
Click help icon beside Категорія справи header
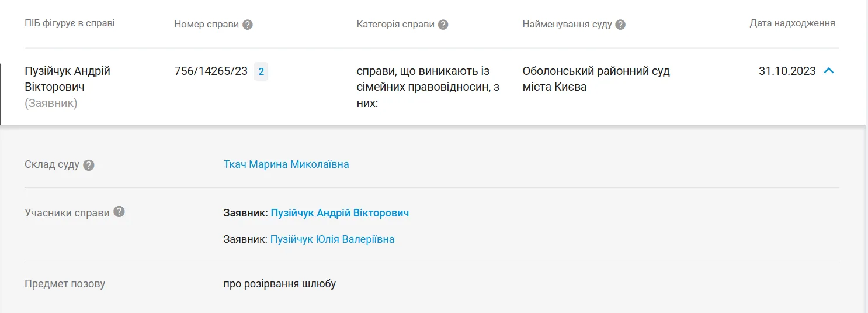coord(443,25)
